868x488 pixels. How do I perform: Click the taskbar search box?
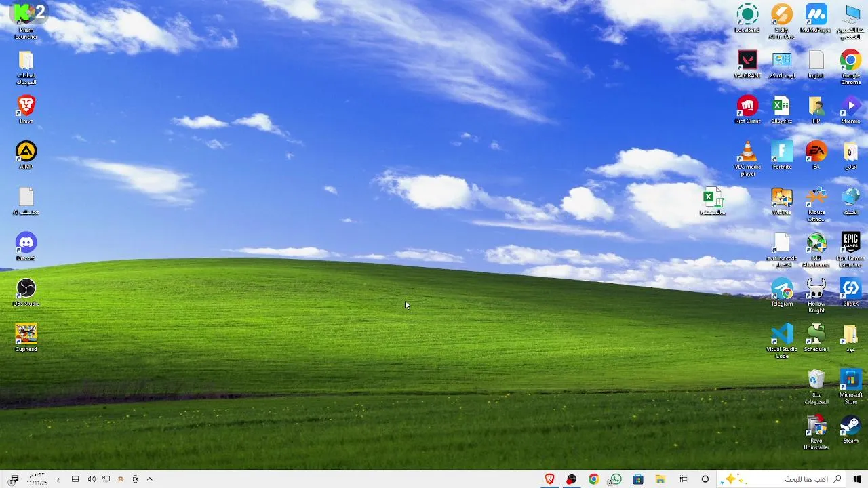780,479
